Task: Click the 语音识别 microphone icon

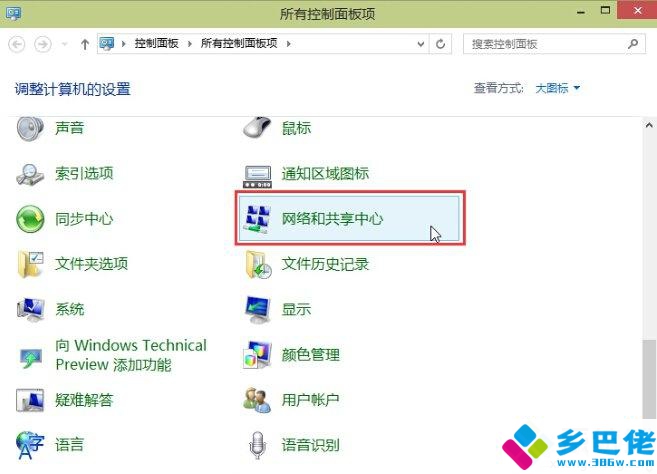Action: (x=257, y=445)
